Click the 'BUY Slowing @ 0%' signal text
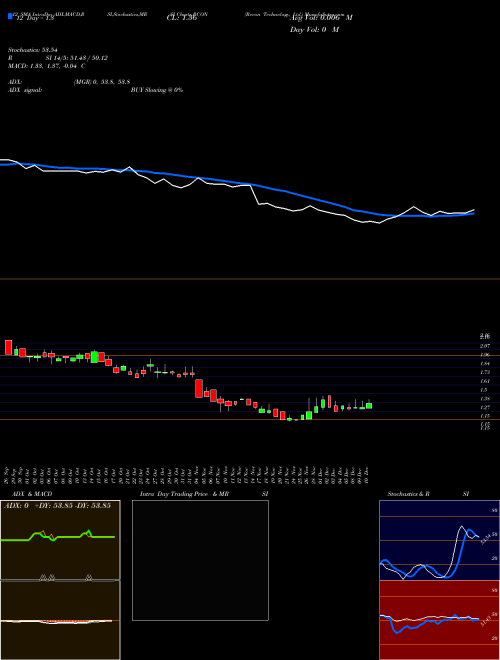 click(x=157, y=90)
